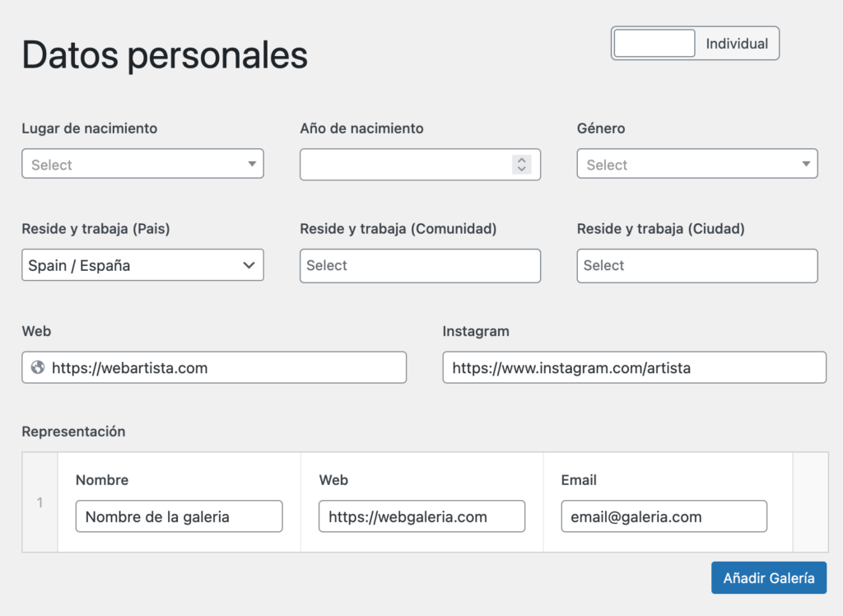Click row number 1 handle in Representación

(40, 502)
